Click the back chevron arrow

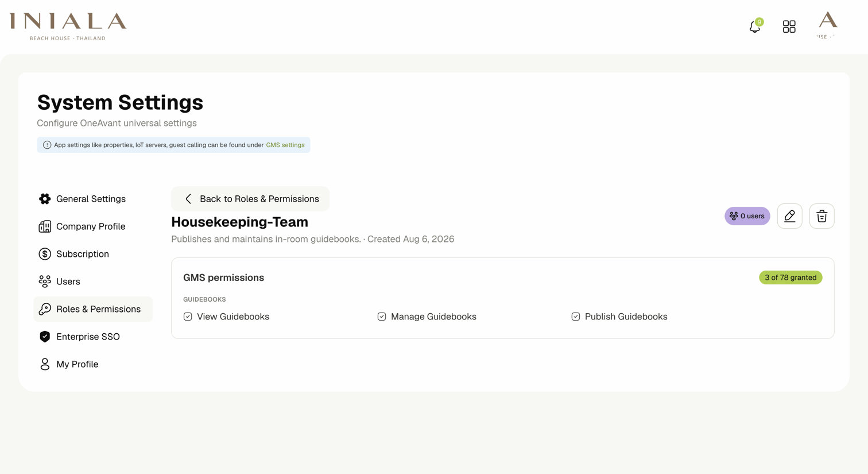[188, 199]
